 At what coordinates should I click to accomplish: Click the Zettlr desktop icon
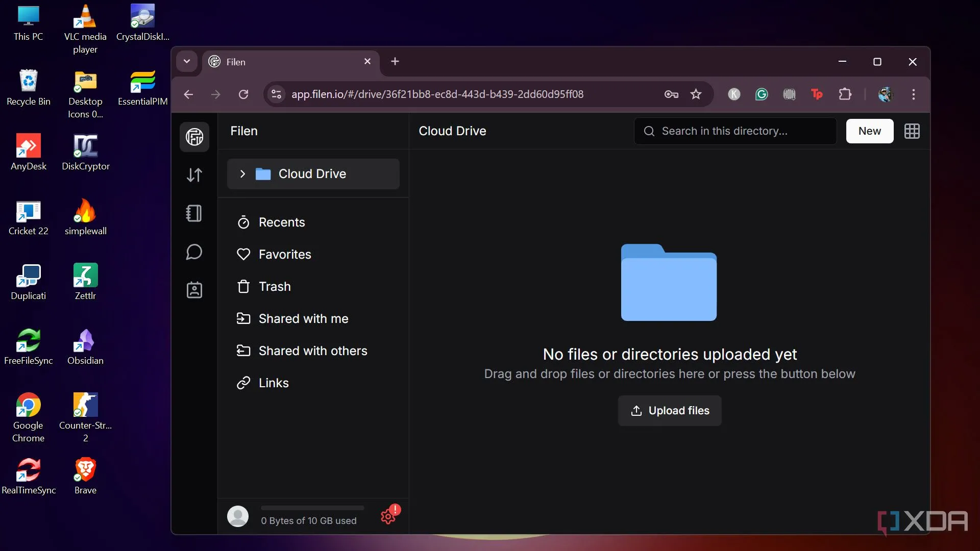click(85, 282)
